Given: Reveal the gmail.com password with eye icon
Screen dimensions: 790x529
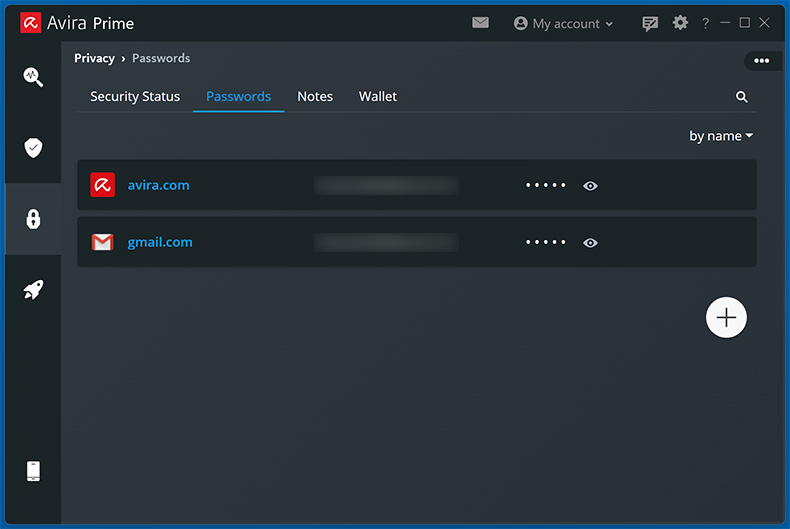Looking at the screenshot, I should click(x=590, y=243).
